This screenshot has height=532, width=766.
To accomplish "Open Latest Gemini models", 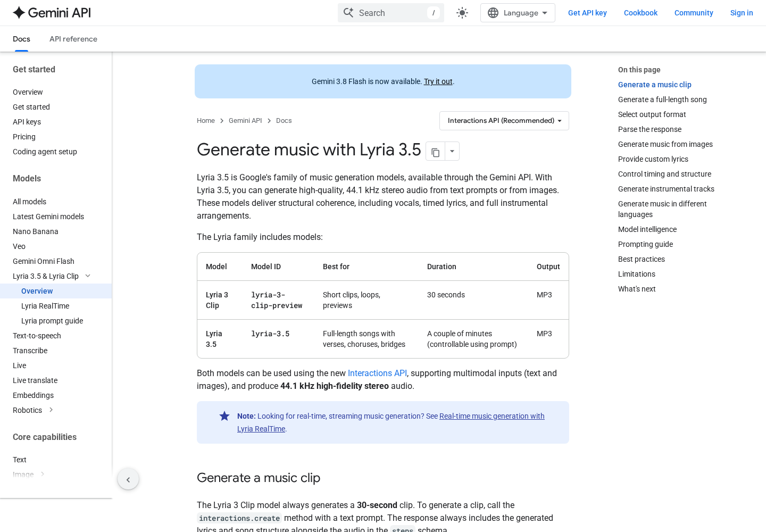I will (48, 217).
